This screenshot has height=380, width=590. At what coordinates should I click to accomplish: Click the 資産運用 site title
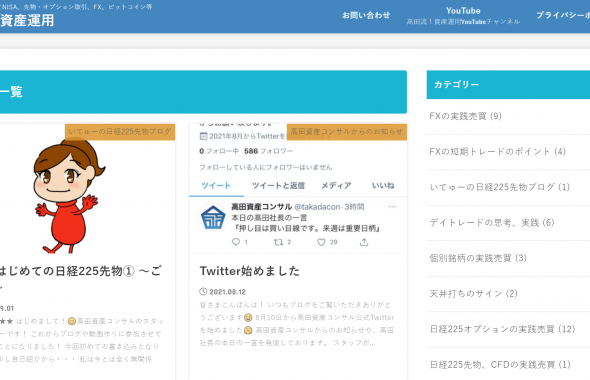(27, 20)
